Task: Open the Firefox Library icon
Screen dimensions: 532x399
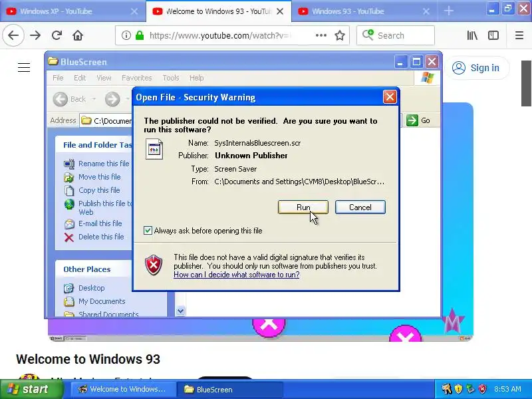Action: click(x=472, y=35)
